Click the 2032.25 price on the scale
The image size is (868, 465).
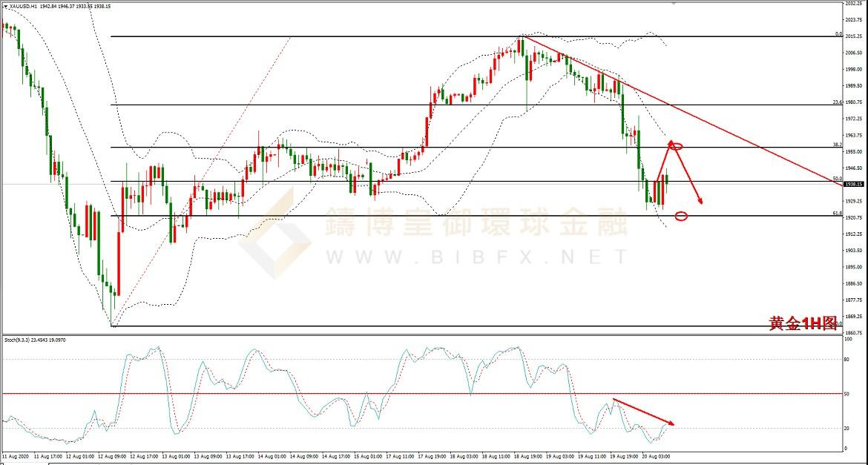pyautogui.click(x=854, y=4)
